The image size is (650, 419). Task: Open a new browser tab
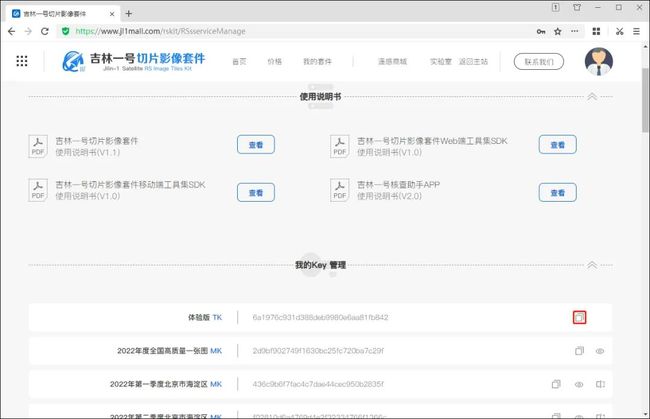[129, 14]
